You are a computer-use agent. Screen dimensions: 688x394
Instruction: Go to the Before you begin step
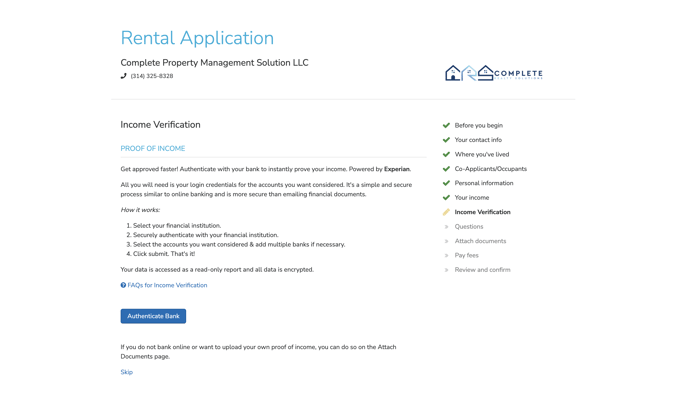click(x=479, y=125)
